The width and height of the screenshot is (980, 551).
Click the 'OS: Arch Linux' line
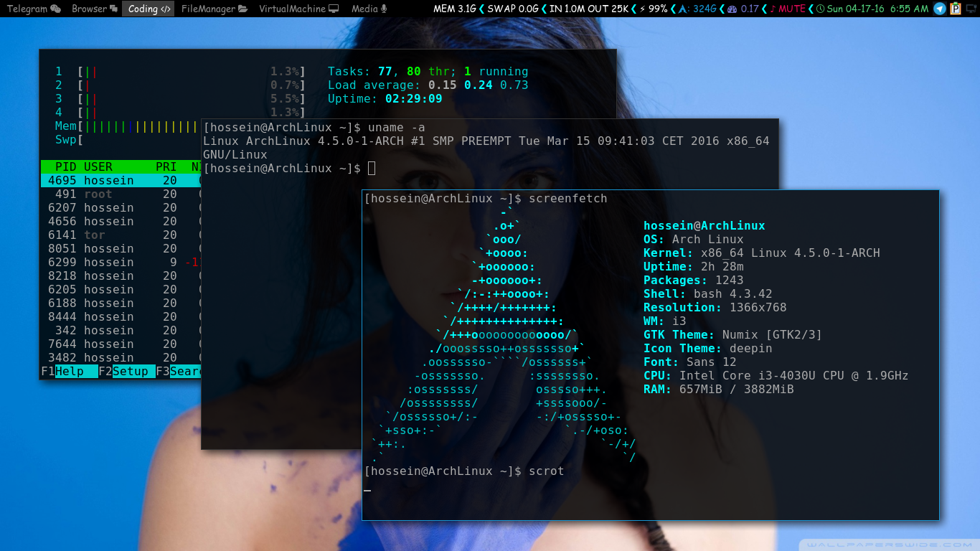694,240
